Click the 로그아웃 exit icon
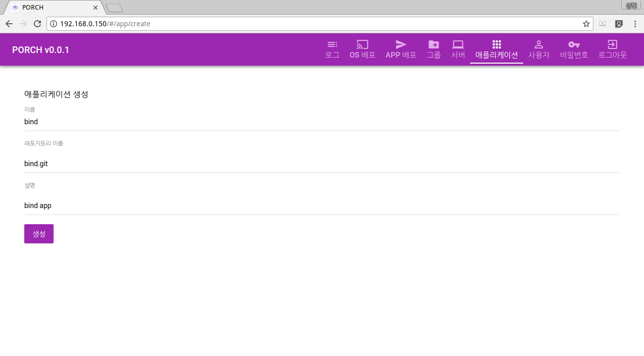This screenshot has width=644, height=356. [612, 44]
